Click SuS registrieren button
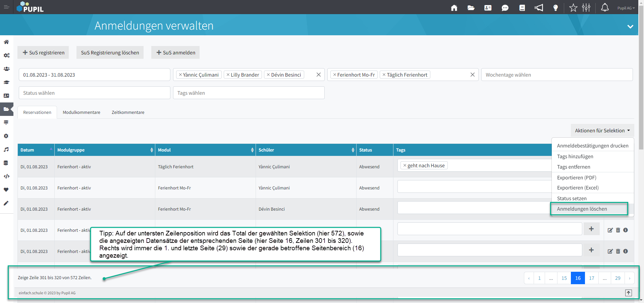 point(43,52)
